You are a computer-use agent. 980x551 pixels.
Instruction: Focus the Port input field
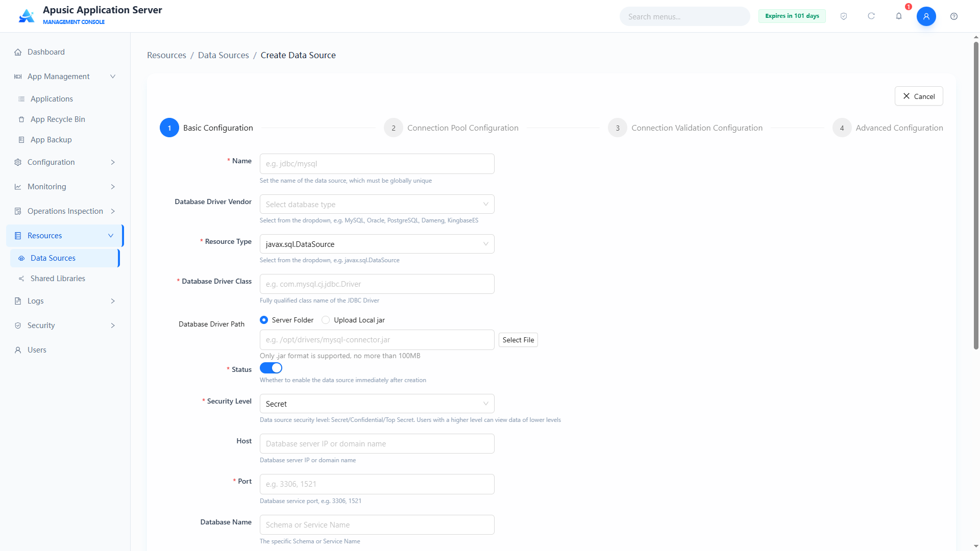[377, 484]
